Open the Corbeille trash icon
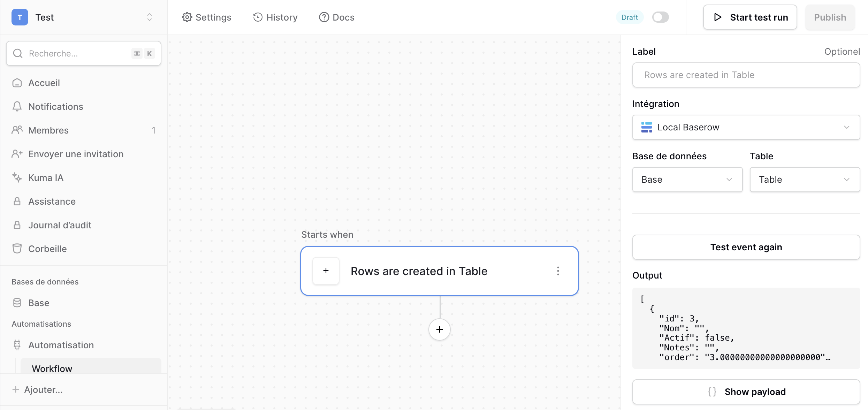 pos(17,249)
